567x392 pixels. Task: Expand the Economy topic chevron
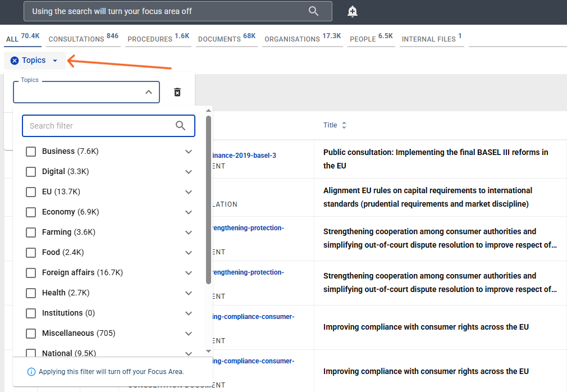[x=189, y=212]
